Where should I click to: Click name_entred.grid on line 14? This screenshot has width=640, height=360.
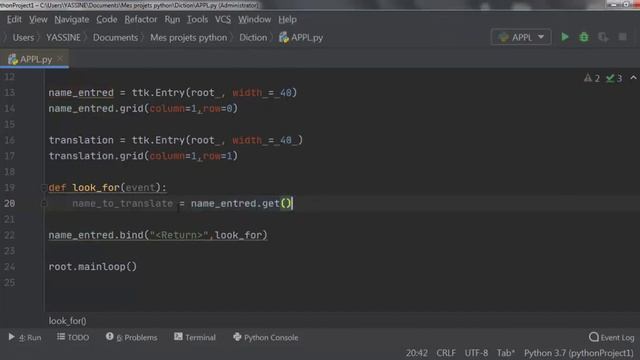pyautogui.click(x=96, y=109)
